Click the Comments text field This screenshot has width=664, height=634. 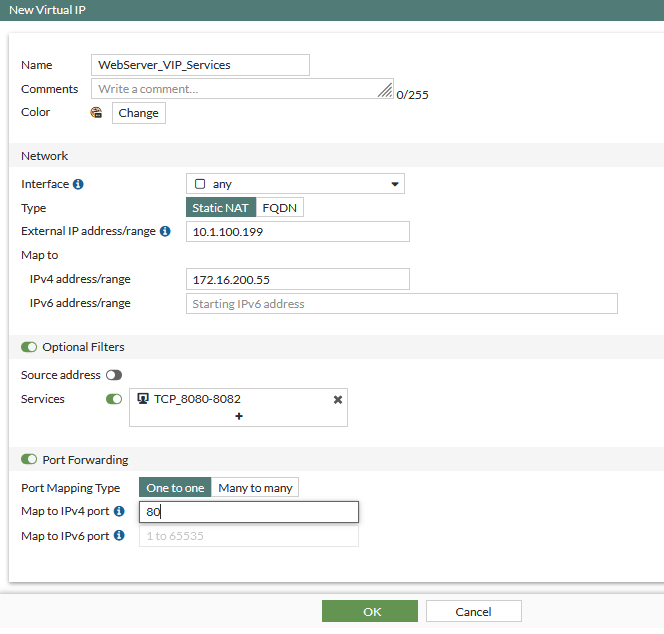[240, 89]
